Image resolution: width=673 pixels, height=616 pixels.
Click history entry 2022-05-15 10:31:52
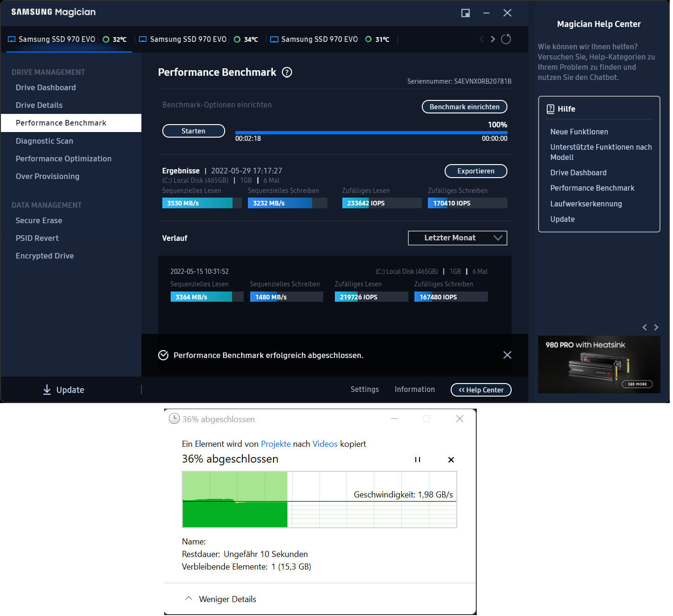[200, 272]
